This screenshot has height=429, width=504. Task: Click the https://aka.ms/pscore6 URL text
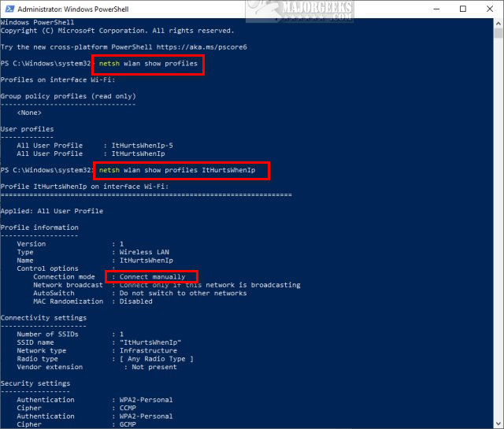(x=202, y=47)
